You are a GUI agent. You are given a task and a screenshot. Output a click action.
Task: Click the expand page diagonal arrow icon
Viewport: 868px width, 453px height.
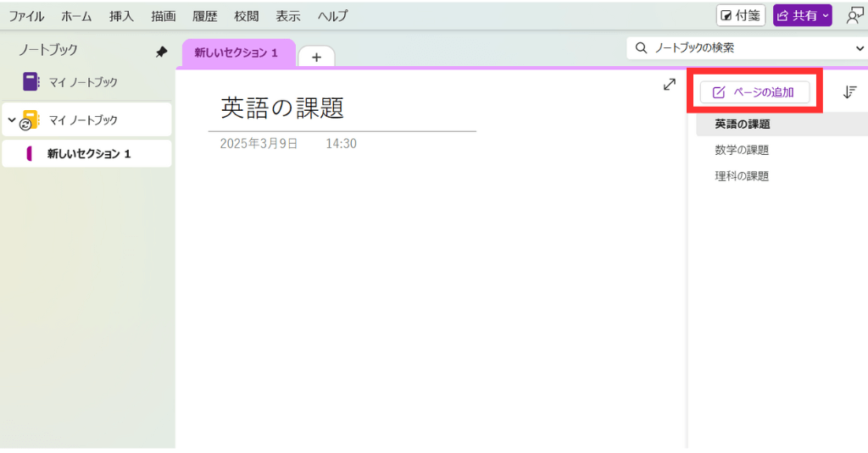(x=670, y=85)
